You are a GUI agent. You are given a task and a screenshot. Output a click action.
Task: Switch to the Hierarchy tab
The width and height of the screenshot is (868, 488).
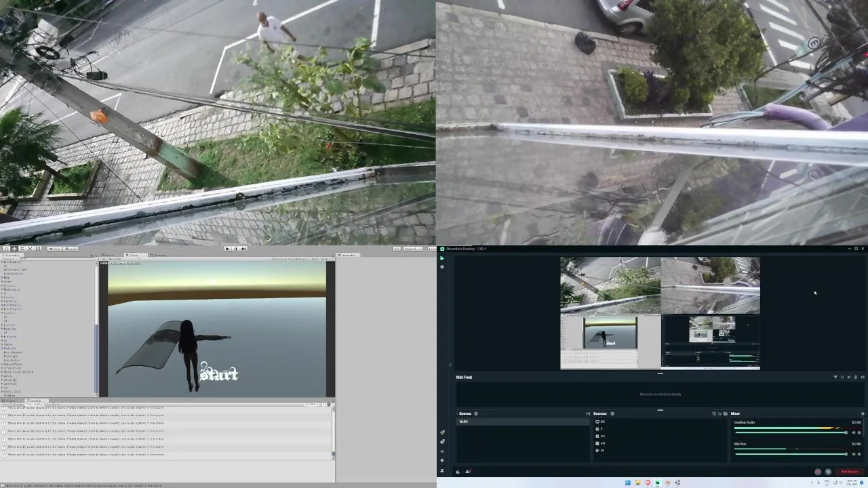pyautogui.click(x=12, y=255)
